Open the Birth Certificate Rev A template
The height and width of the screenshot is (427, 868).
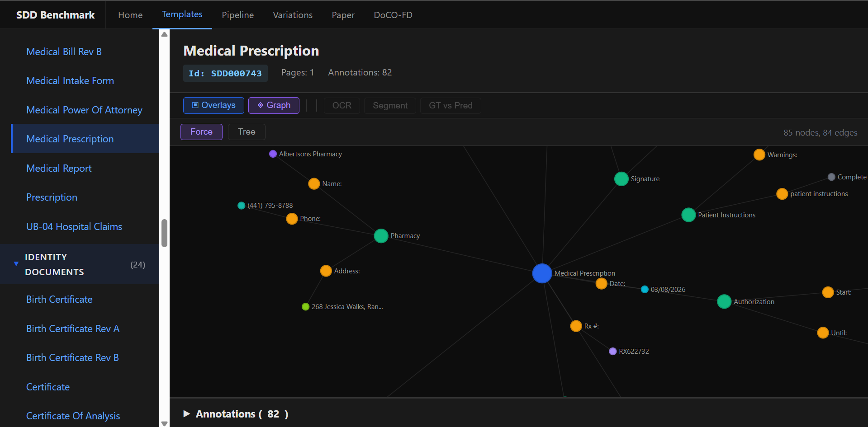pyautogui.click(x=72, y=328)
